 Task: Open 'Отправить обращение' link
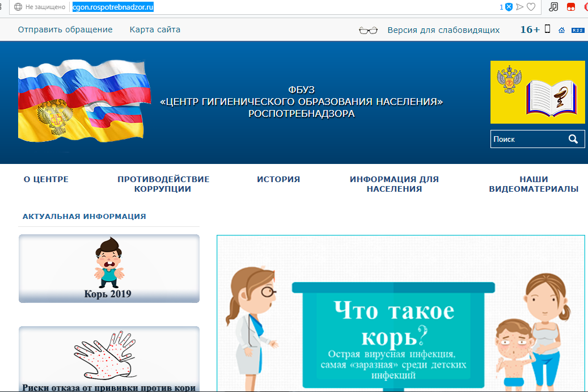coord(65,29)
